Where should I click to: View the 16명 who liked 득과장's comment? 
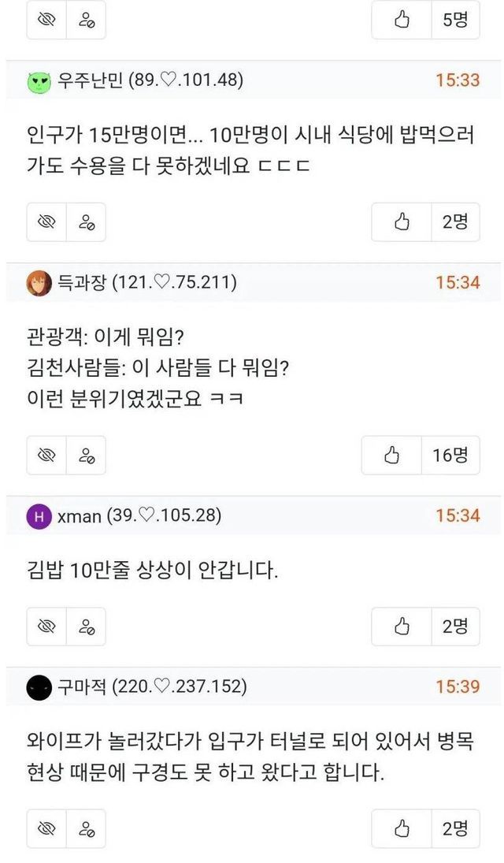[450, 456]
